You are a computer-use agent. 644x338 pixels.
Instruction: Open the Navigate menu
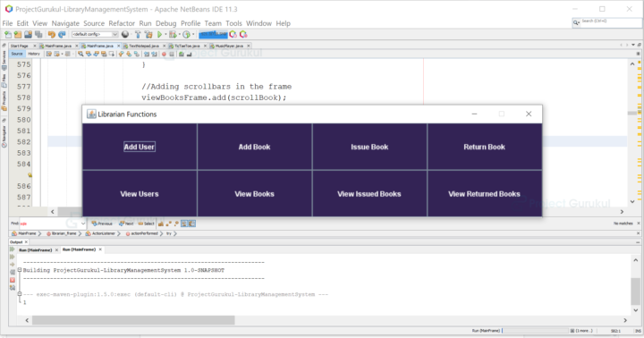65,23
